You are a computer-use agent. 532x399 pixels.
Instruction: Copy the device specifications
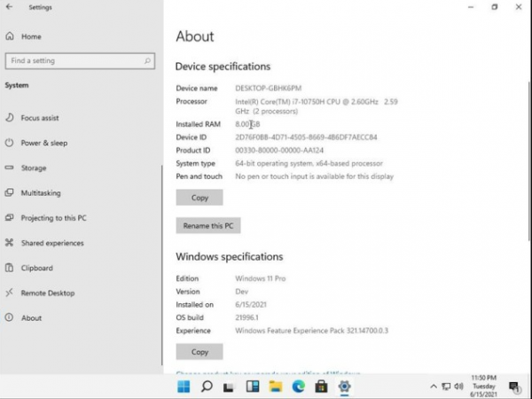(199, 198)
